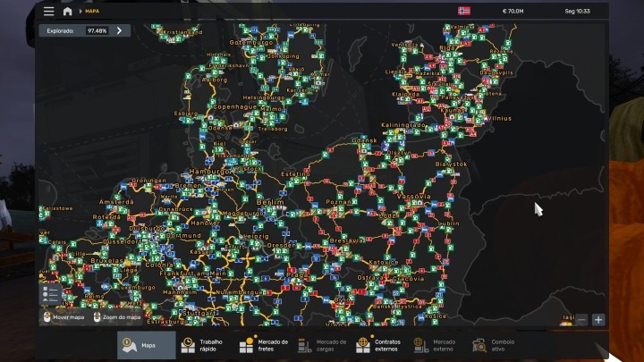Click the MAPA breadcrumb label

[92, 11]
